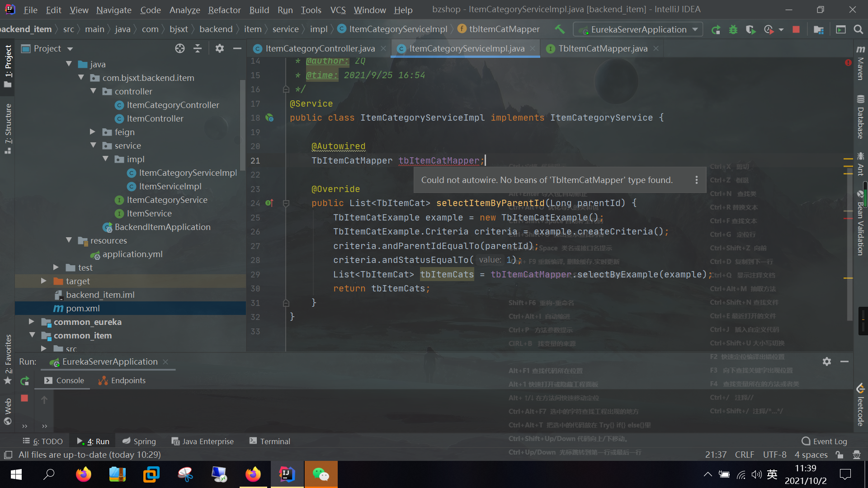Image resolution: width=868 pixels, height=488 pixels.
Task: Toggle the Structure side tool window button
Action: tap(8, 129)
